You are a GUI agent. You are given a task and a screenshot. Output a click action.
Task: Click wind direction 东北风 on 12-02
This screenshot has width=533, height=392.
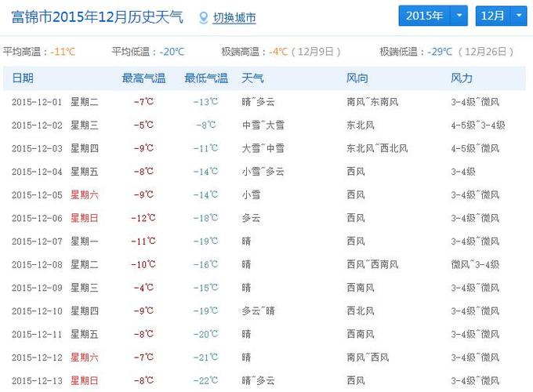pos(361,125)
